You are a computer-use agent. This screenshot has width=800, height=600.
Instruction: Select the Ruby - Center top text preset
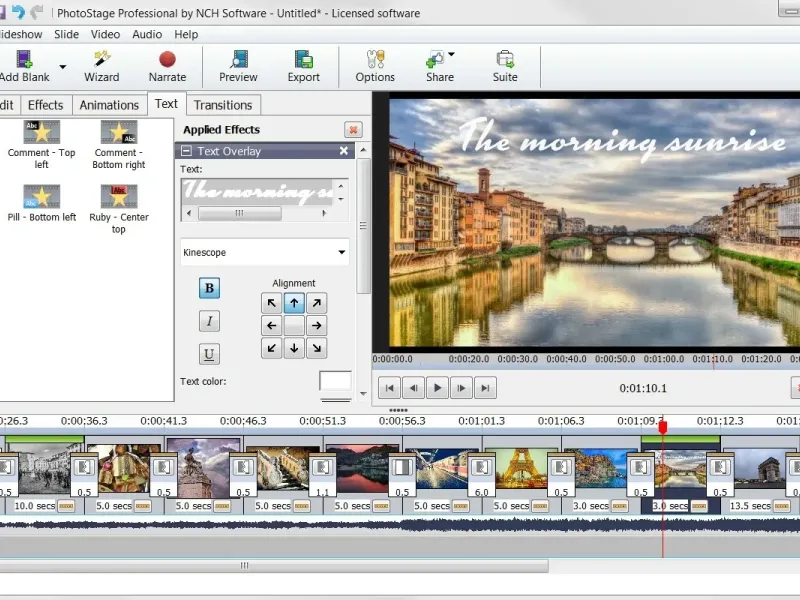coord(119,208)
